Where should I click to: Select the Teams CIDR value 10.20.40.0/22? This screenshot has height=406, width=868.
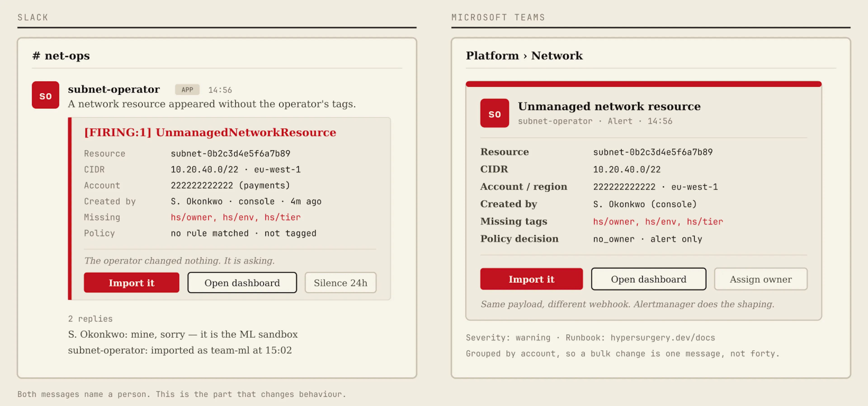627,170
